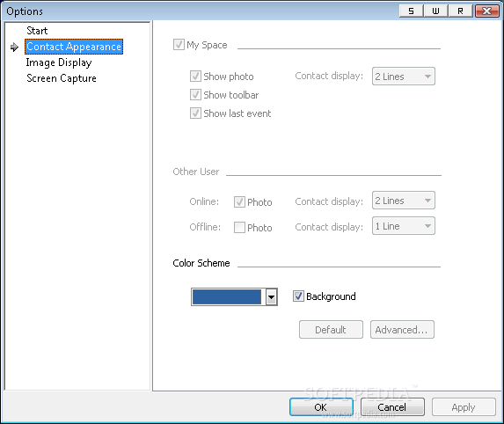Click the Online: label
Screen dimensions: 504x424
click(x=204, y=201)
